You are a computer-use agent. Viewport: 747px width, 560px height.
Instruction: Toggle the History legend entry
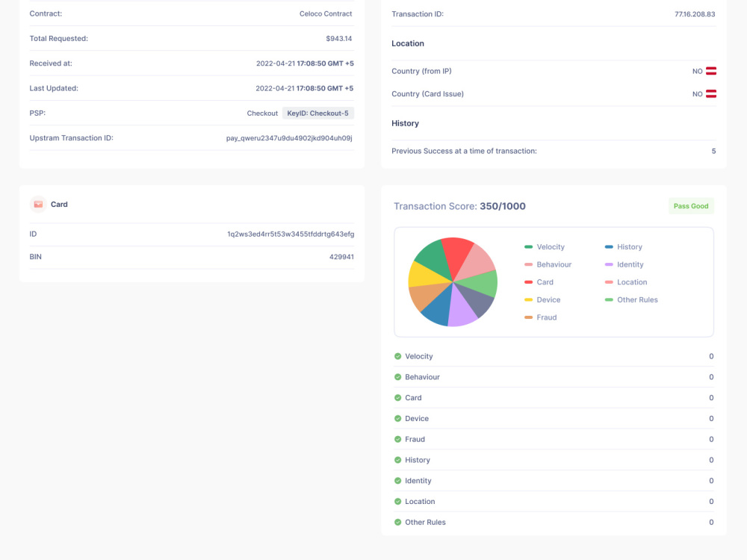[x=623, y=246]
